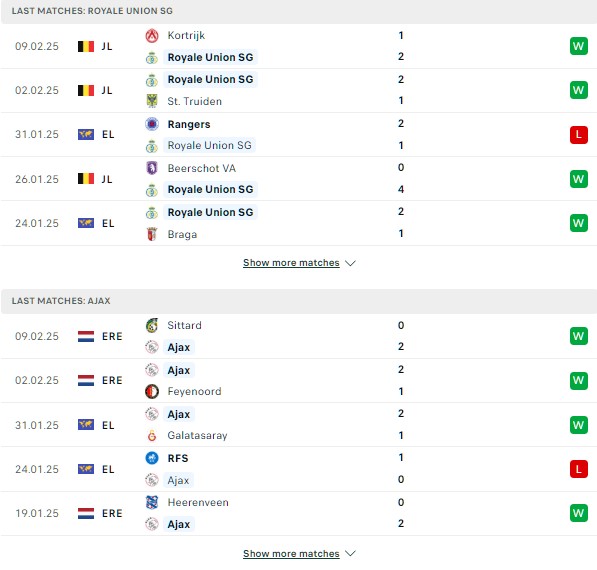Open the 26.01.25 Beerschot VA match row

click(298, 179)
